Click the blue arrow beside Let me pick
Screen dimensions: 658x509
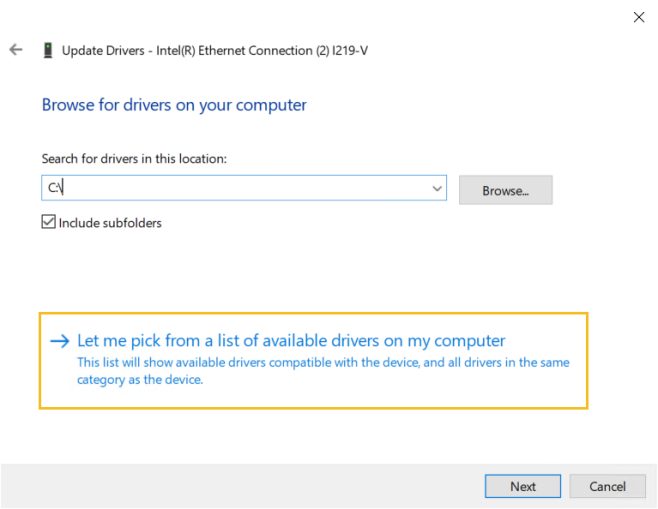tap(59, 341)
